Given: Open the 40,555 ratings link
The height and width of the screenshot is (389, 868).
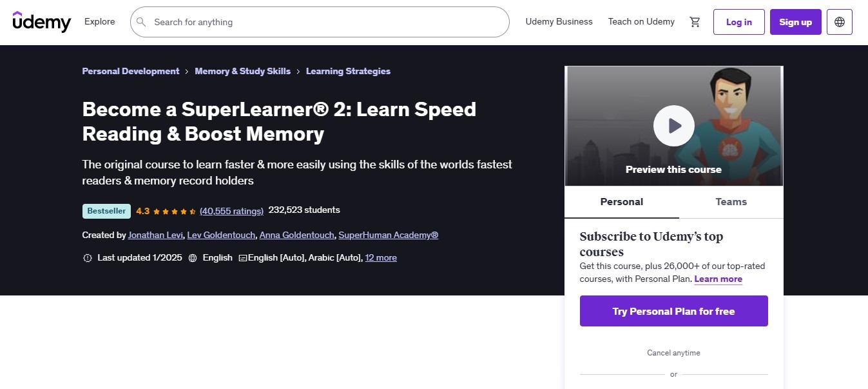Looking at the screenshot, I should pos(231,210).
